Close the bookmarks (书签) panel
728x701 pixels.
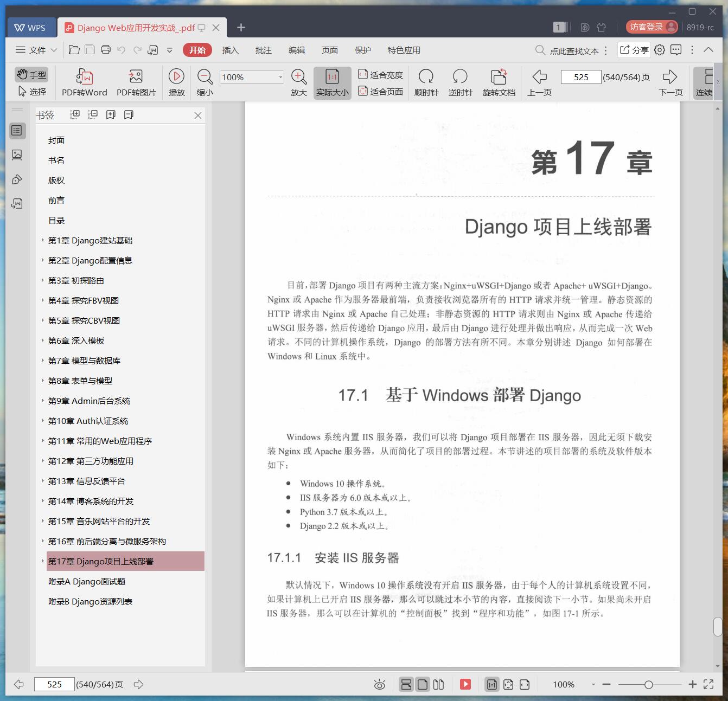tap(198, 115)
